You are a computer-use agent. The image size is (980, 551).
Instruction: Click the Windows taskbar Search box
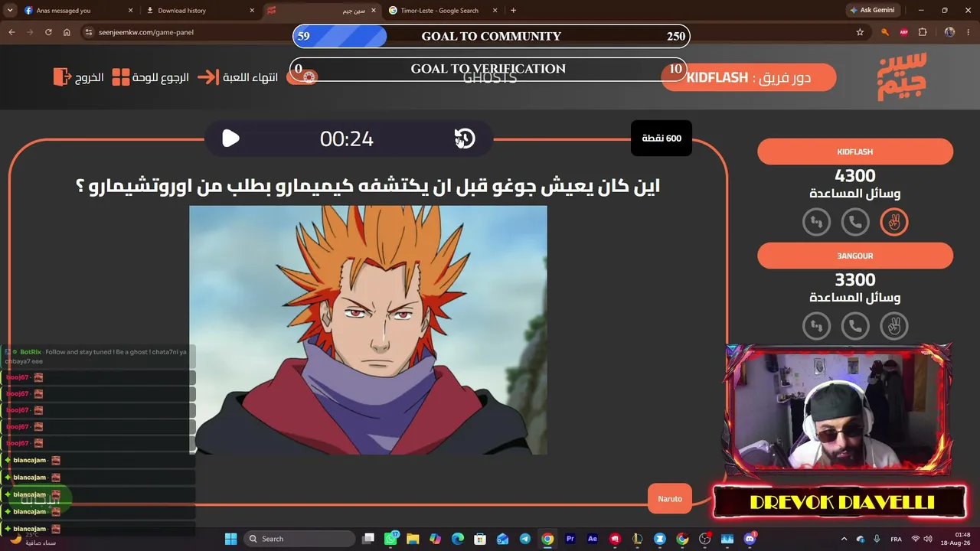point(300,539)
